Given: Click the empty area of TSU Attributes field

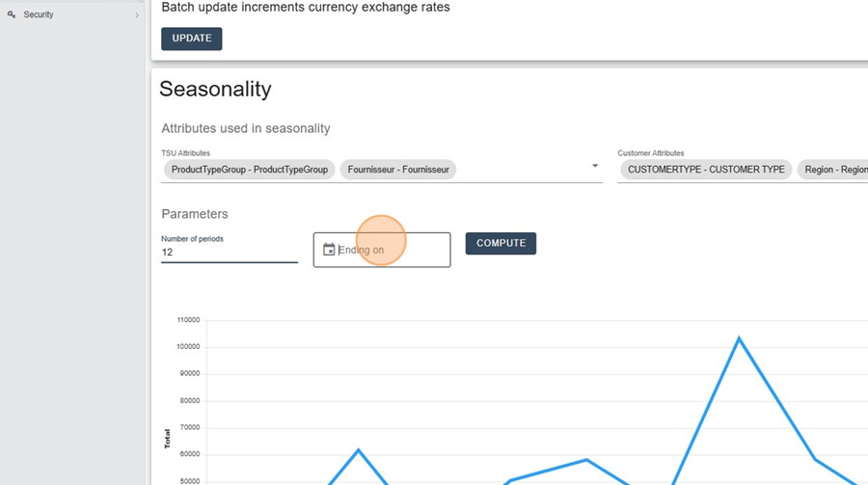Looking at the screenshot, I should (x=521, y=170).
